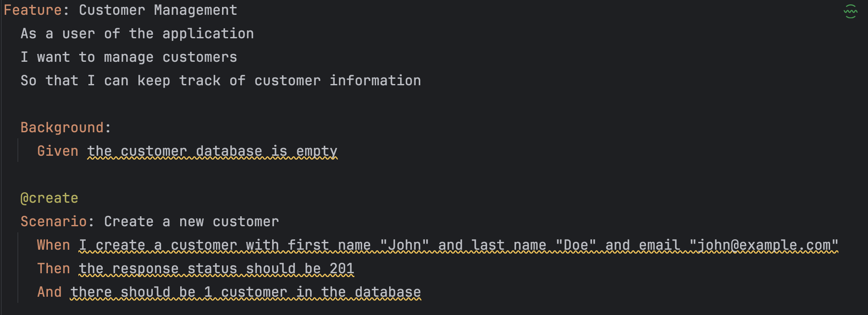
Task: Click the line "I want to manage customers"
Action: coord(129,57)
